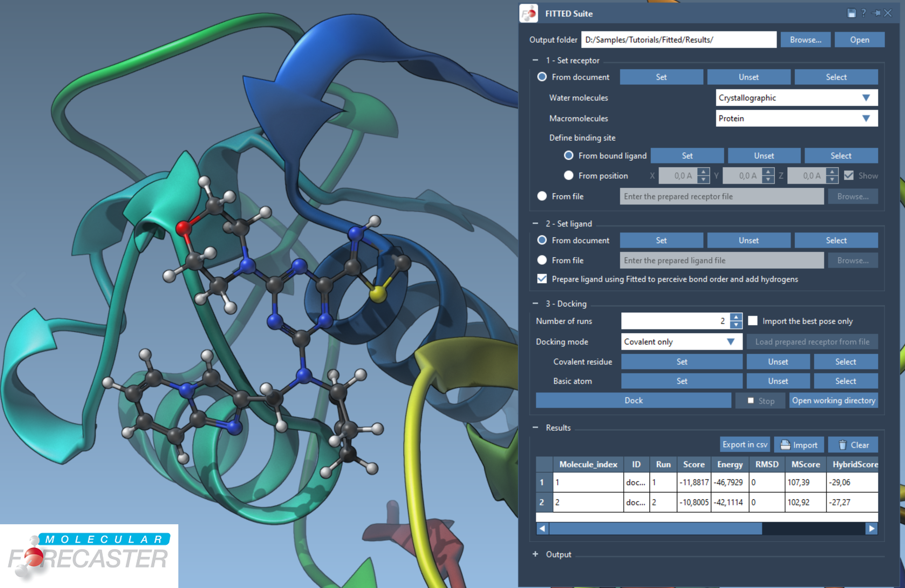Clear results using the trash icon button
905x588 pixels.
coord(853,445)
